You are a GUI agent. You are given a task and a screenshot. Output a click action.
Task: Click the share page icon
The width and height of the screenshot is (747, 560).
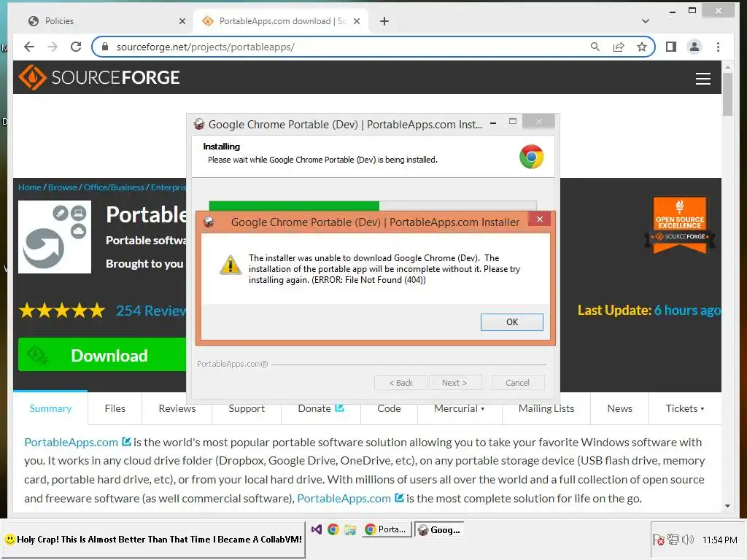[619, 47]
